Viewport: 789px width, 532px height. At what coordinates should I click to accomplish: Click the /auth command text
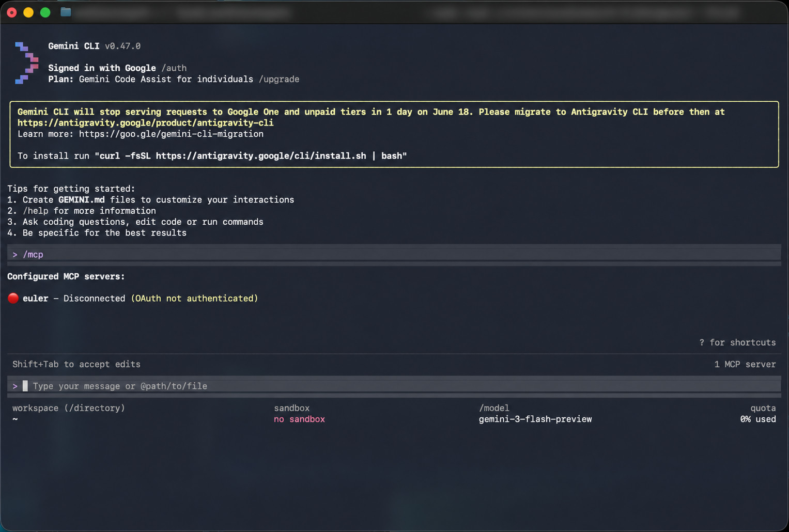point(174,68)
